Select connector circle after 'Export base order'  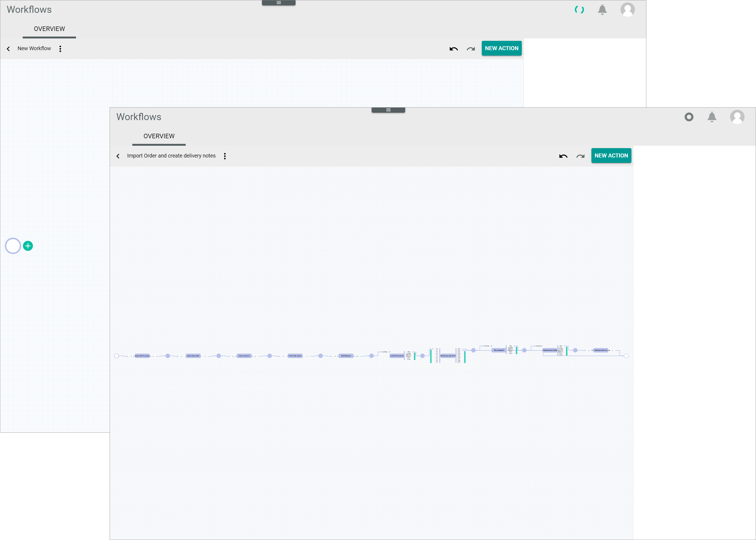click(x=219, y=356)
